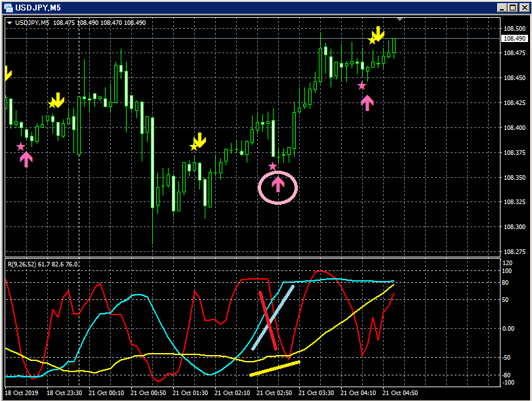Select the pink star below the 02:50 candle

point(273,167)
